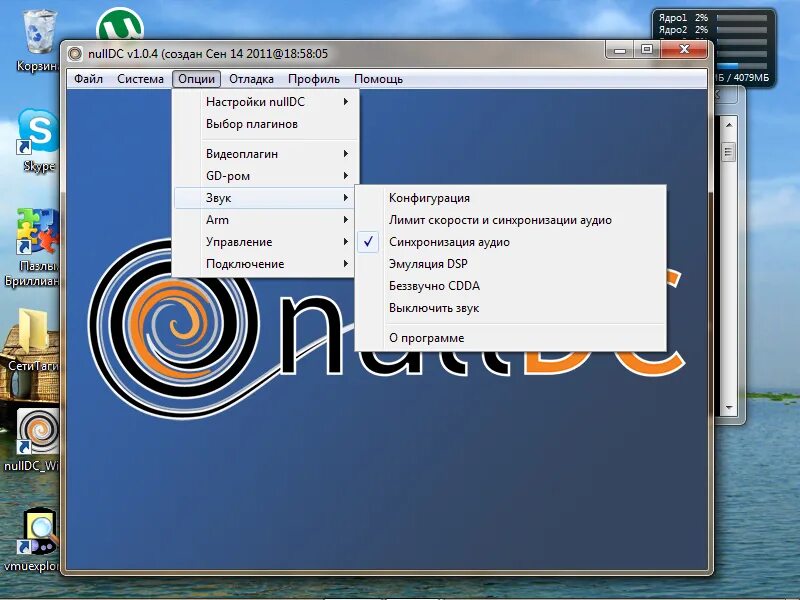Image resolution: width=800 pixels, height=600 pixels.
Task: Click scrollbar up arrow in background window
Action: tap(729, 125)
